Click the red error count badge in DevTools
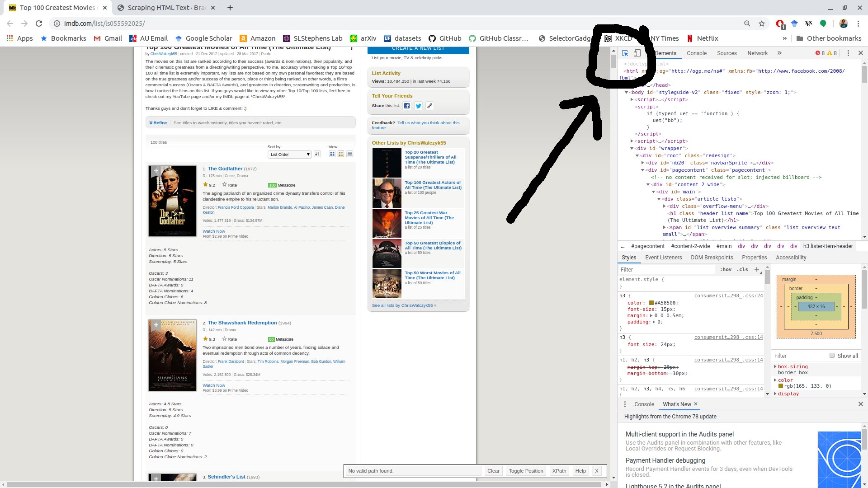Viewport: 868px width, 488px height. pyautogui.click(x=820, y=53)
